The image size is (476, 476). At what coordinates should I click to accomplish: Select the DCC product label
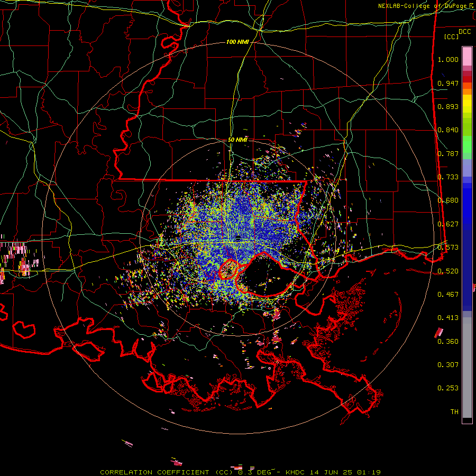point(464,32)
